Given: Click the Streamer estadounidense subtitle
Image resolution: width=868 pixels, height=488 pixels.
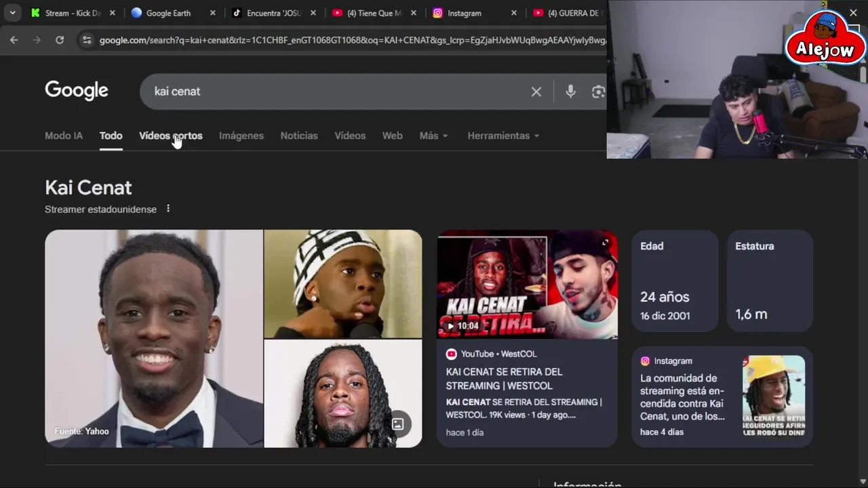Looking at the screenshot, I should [100, 209].
